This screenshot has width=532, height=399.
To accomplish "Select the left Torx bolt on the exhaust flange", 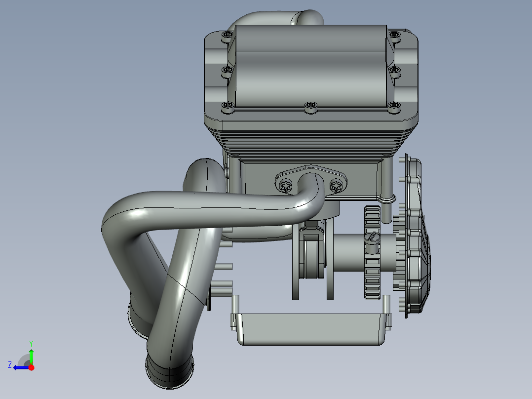I will click(286, 186).
